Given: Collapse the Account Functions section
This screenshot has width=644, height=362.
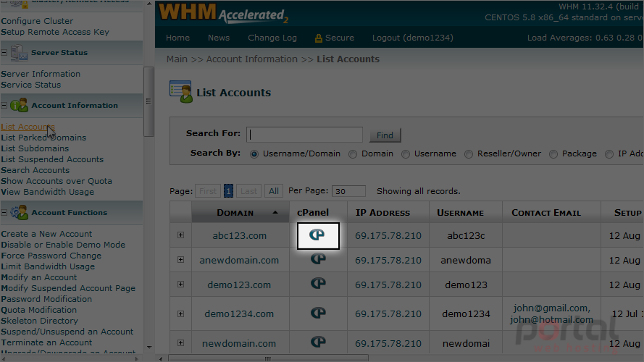Looking at the screenshot, I should point(4,212).
